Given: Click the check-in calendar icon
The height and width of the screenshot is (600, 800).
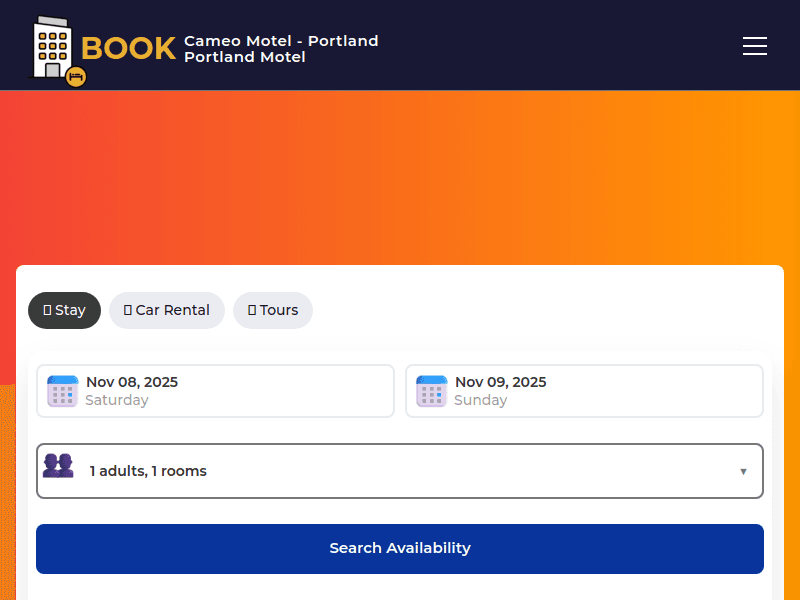Looking at the screenshot, I should pos(62,391).
